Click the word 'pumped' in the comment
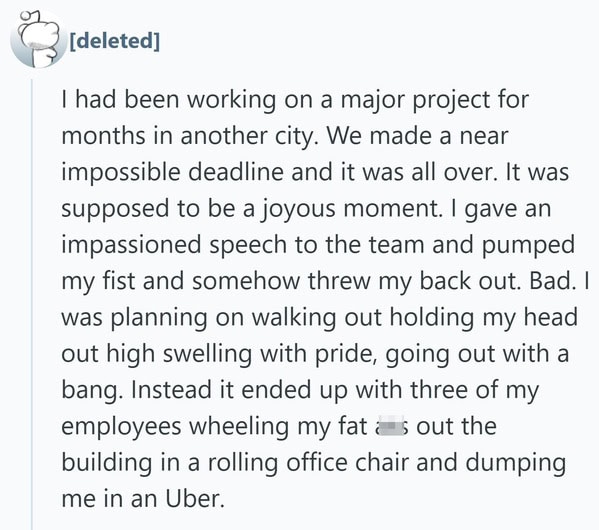This screenshot has width=599, height=530. tap(528, 245)
